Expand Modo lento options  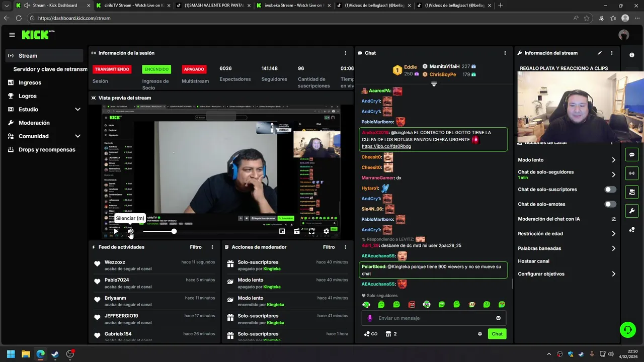(613, 160)
